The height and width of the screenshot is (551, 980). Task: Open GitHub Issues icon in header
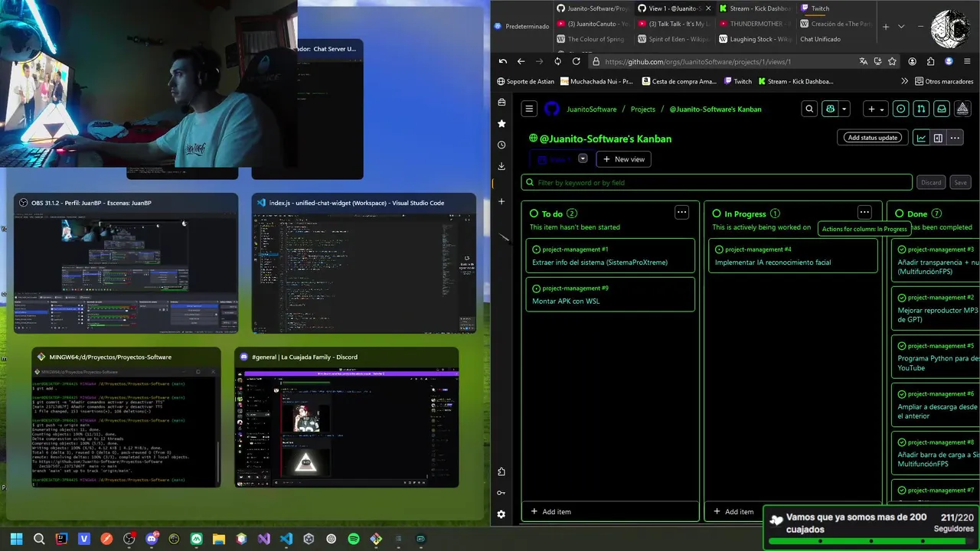tap(901, 109)
